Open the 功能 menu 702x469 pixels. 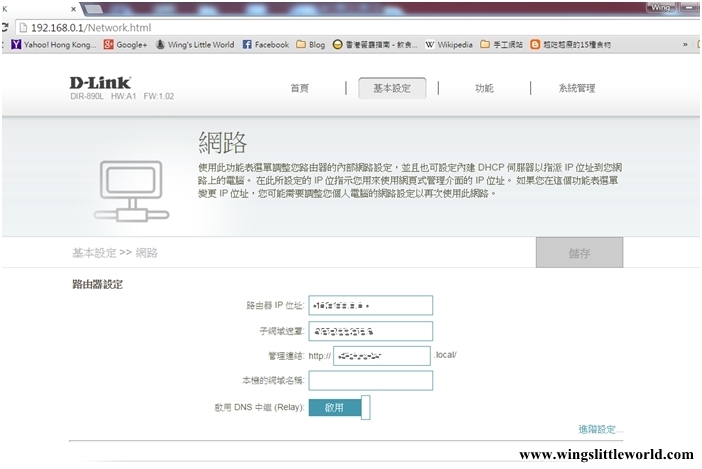click(484, 88)
